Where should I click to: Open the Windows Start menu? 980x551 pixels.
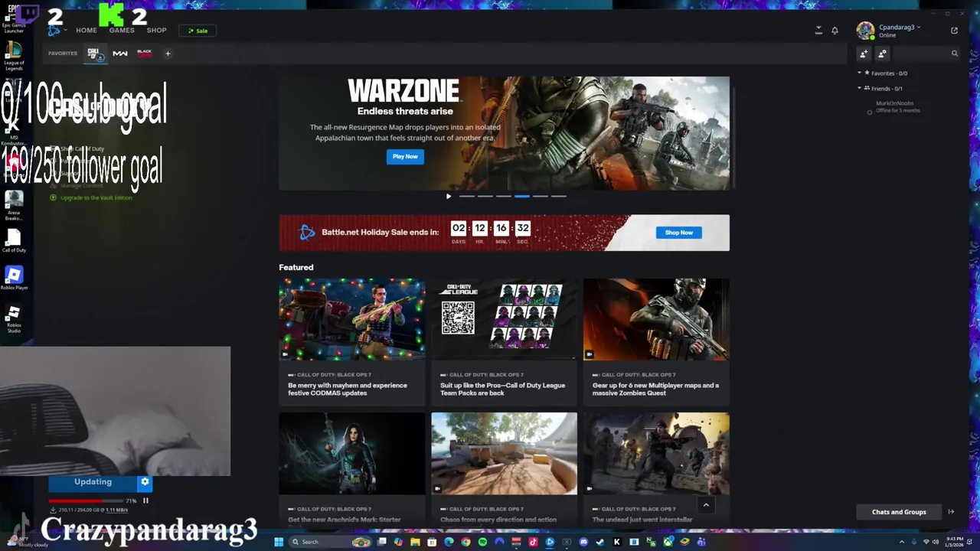[279, 542]
